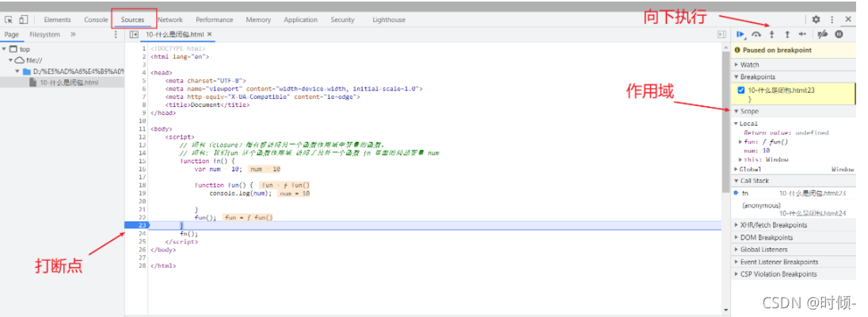
Task: Deactivate breakpoints icon in debugger toolbar
Action: (x=823, y=34)
